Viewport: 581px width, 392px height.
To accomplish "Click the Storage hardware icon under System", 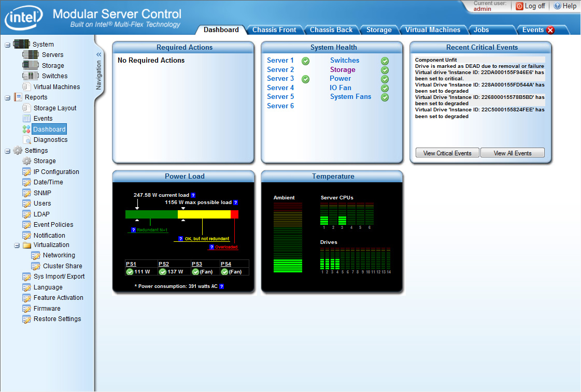I will coord(31,66).
